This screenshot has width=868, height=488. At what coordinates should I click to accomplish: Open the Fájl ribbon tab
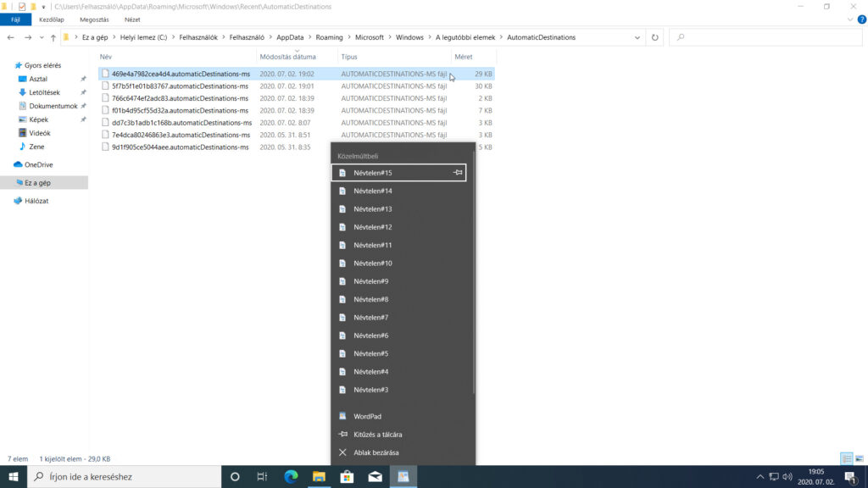15,19
